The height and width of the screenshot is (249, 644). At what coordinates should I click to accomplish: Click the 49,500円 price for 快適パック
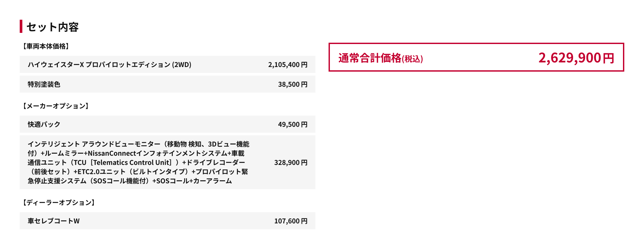292,125
